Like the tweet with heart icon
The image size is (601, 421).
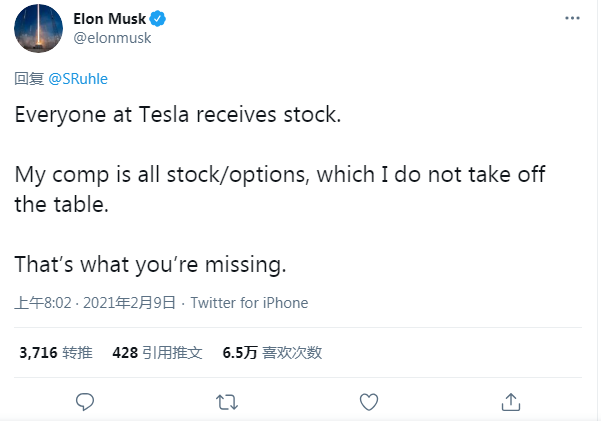369,401
